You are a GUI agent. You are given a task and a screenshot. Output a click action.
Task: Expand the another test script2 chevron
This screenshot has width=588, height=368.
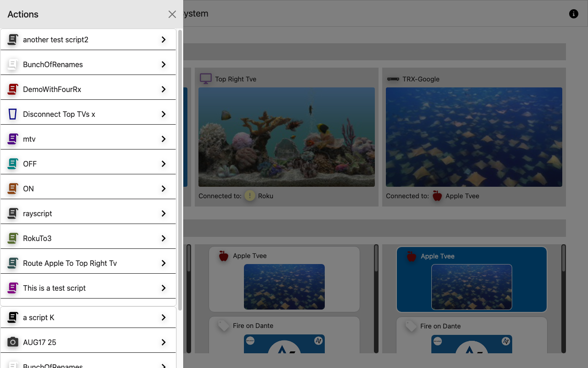164,40
